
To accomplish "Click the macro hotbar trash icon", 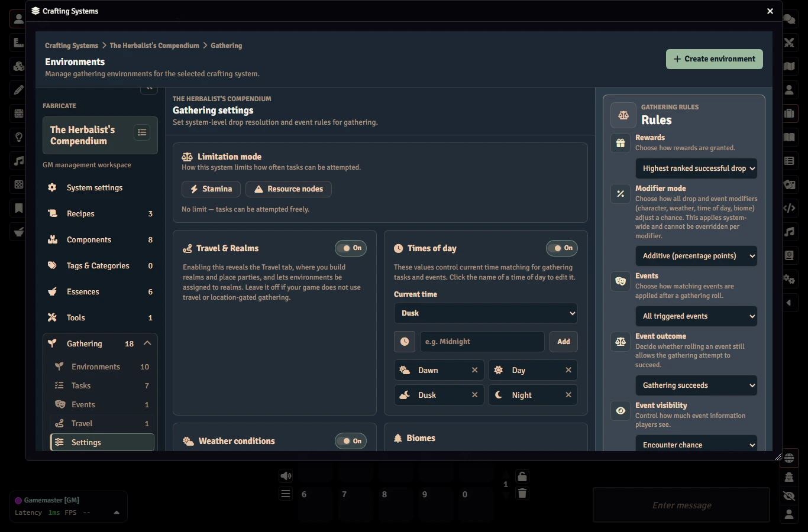I will click(x=522, y=493).
